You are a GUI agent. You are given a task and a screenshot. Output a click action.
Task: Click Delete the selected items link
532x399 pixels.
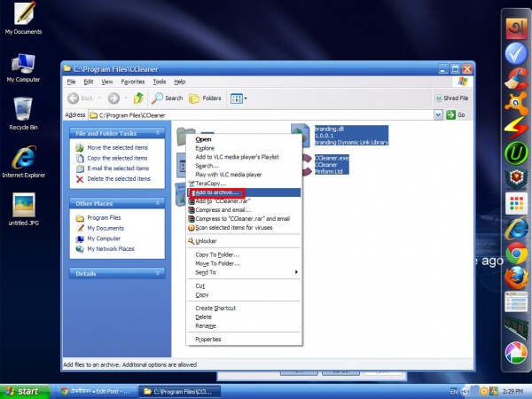click(119, 179)
